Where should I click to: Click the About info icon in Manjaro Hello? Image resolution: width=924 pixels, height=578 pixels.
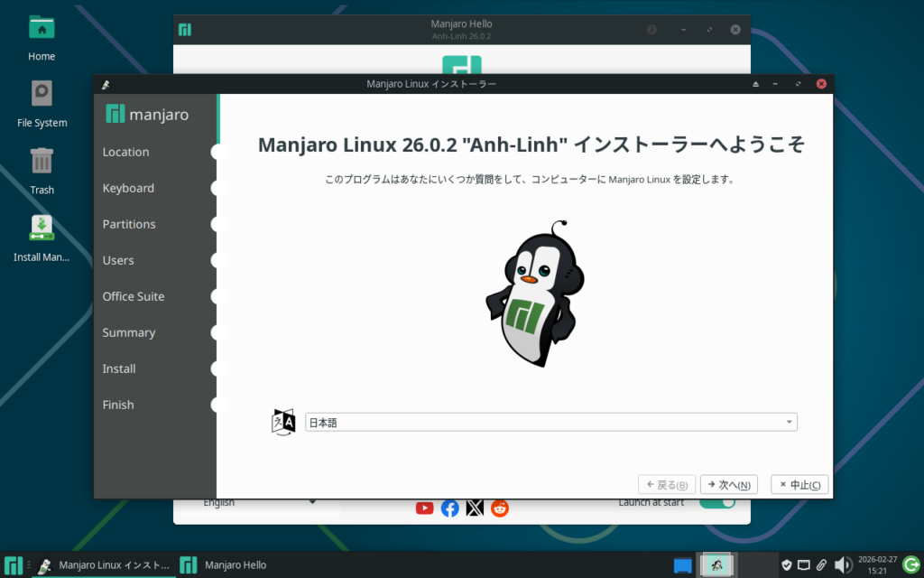point(651,30)
